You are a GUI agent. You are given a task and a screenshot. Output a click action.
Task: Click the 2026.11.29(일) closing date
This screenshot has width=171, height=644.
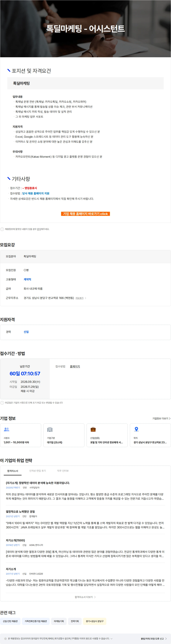(x=30, y=387)
